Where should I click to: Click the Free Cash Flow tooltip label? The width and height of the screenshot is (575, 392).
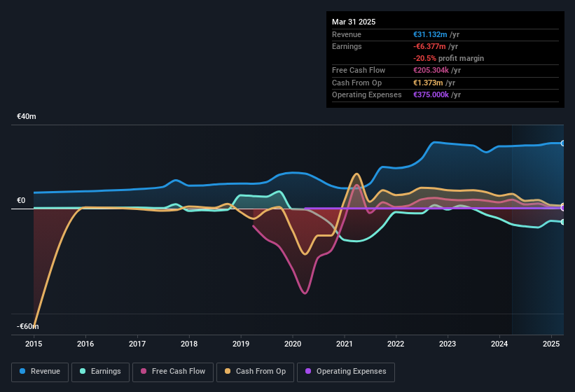pyautogui.click(x=359, y=70)
